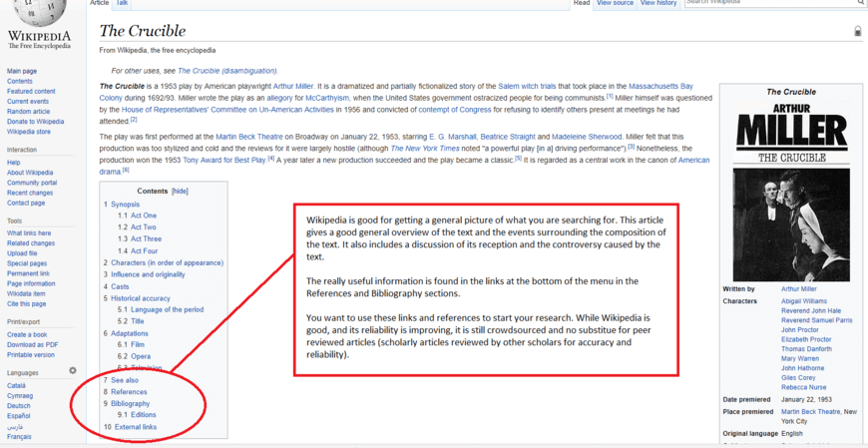This screenshot has height=448, width=868.
Task: Open Contact page link
Action: 26,204
